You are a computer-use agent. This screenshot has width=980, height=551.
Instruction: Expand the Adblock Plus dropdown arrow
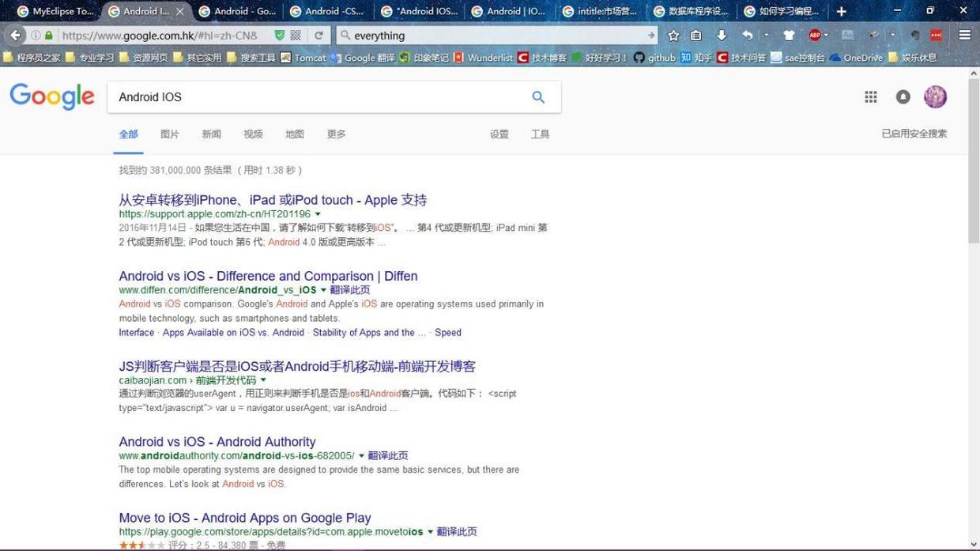coord(827,35)
